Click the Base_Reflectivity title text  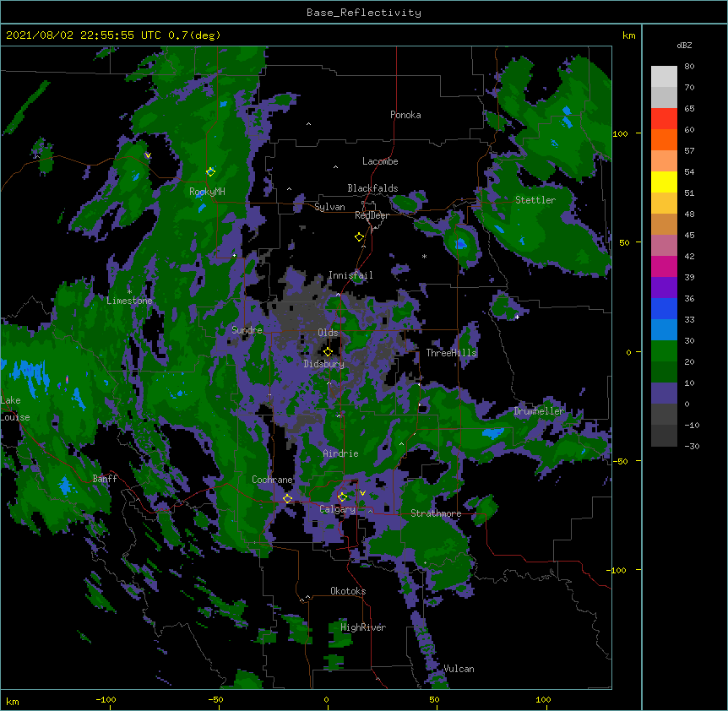(x=364, y=13)
